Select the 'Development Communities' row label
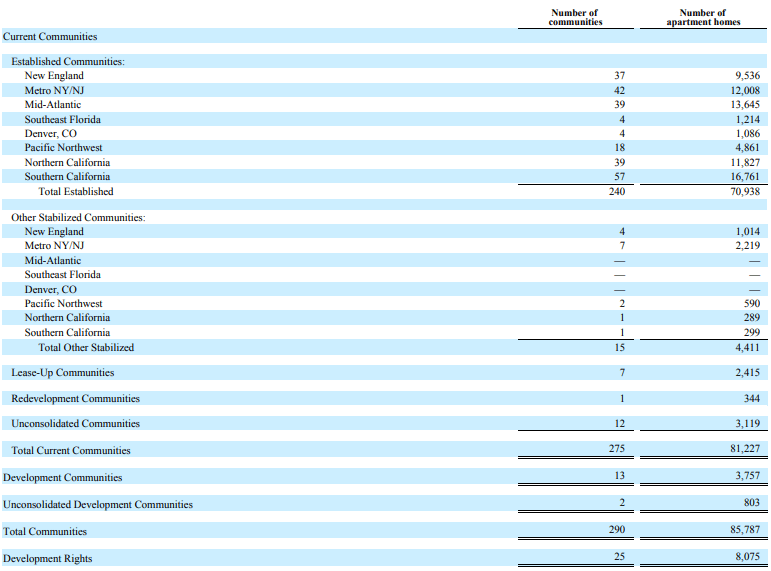The height and width of the screenshot is (571, 771). click(x=62, y=478)
